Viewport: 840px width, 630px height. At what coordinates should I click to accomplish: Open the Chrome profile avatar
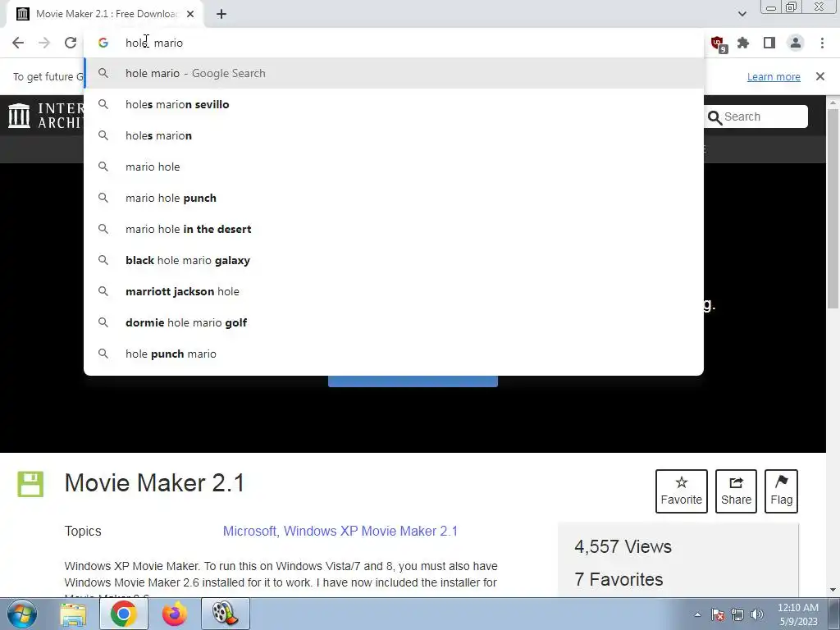(x=796, y=43)
